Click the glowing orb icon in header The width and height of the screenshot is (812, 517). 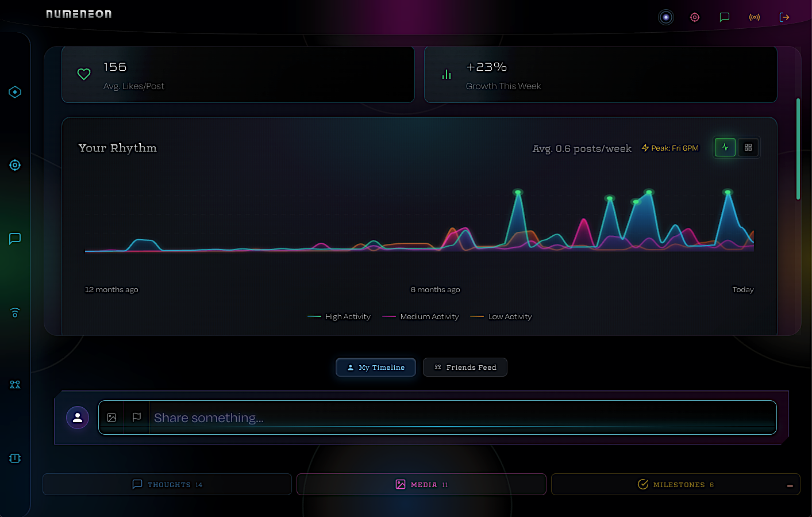[x=665, y=17]
